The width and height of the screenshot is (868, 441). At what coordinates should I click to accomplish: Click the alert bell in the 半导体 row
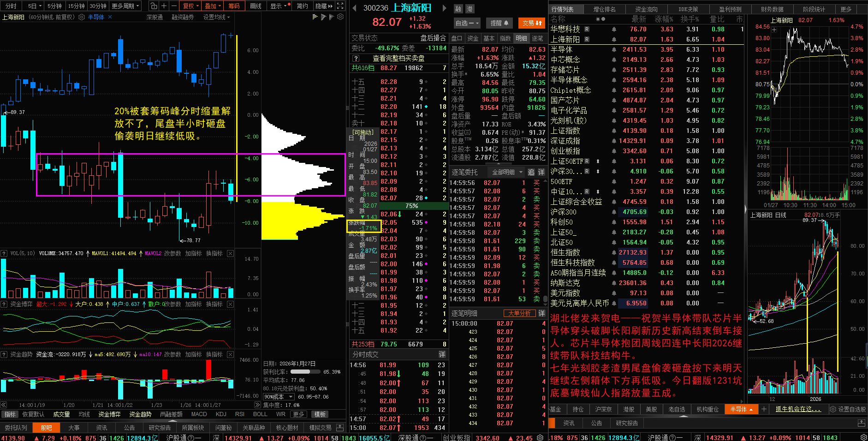pos(614,49)
